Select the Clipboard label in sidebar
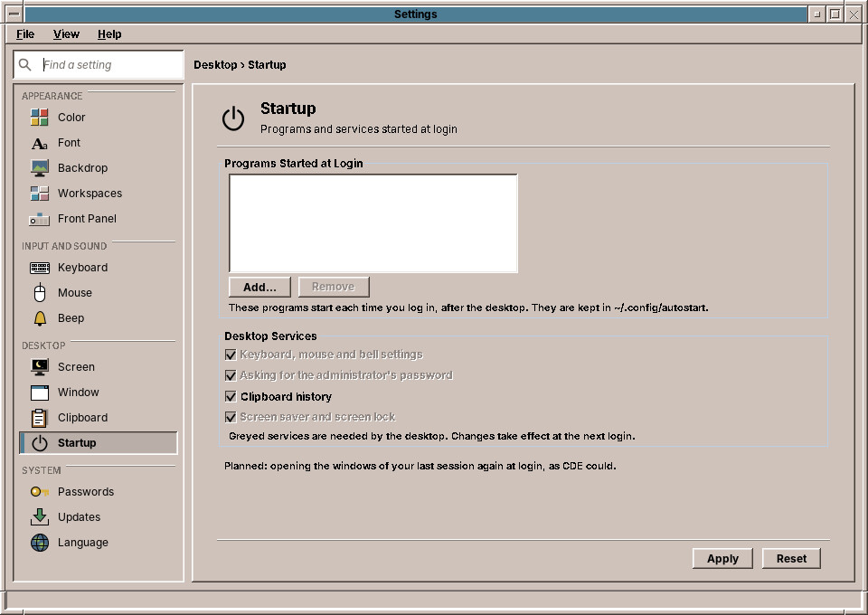Screen dimensions: 868x615 coord(82,418)
